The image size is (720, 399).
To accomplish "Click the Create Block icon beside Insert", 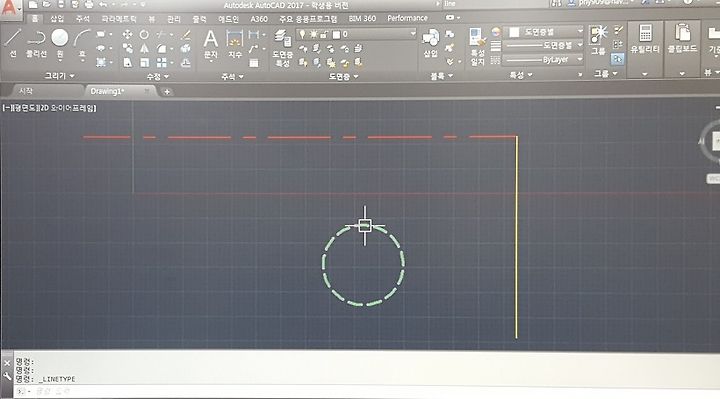I will [x=450, y=34].
